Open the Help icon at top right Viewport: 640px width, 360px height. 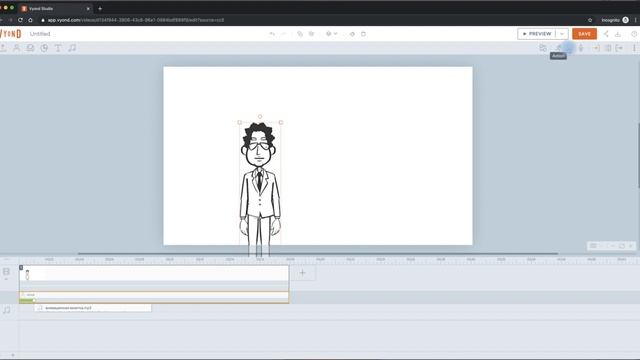(634, 34)
